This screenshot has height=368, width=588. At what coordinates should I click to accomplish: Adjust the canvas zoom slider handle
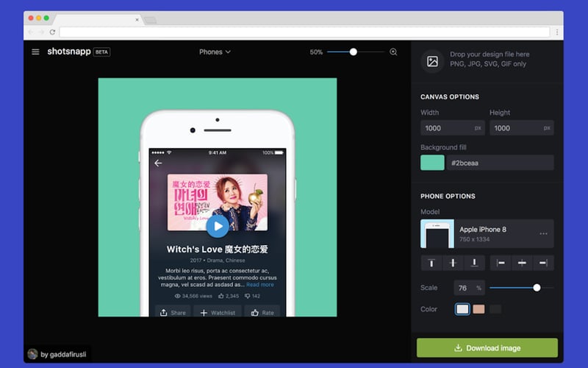354,52
